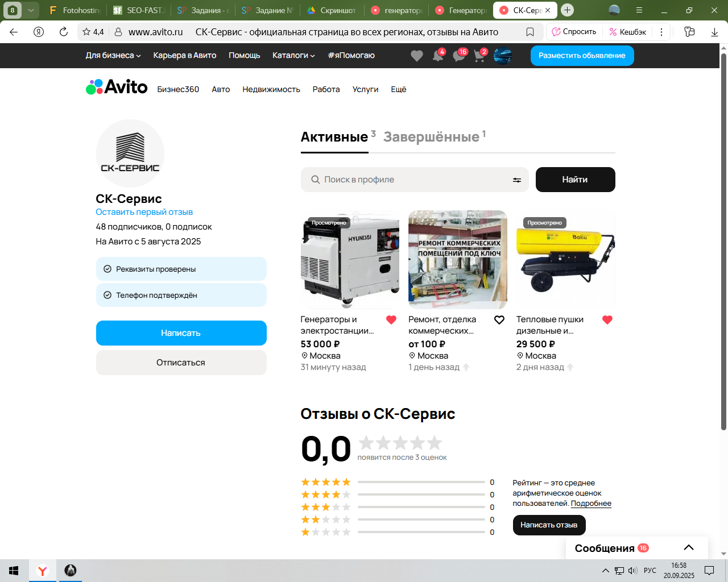Viewport: 728px width, 582px height.
Task: Open clock and date in taskbar
Action: click(679, 571)
